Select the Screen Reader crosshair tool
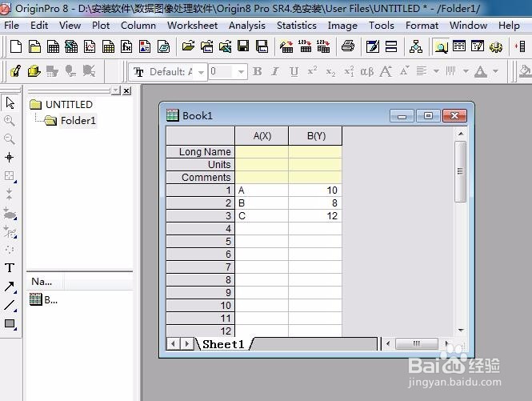The height and width of the screenshot is (401, 532). click(x=9, y=157)
